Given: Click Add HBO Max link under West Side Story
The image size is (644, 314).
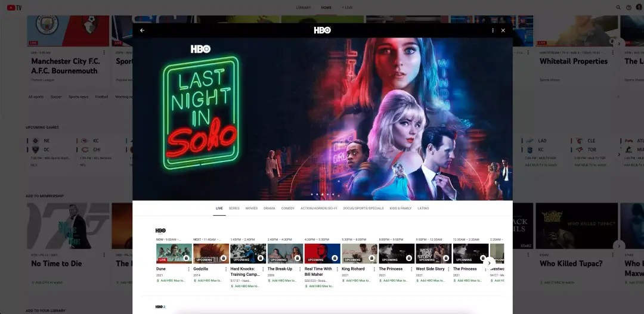Looking at the screenshot, I should click(431, 281).
